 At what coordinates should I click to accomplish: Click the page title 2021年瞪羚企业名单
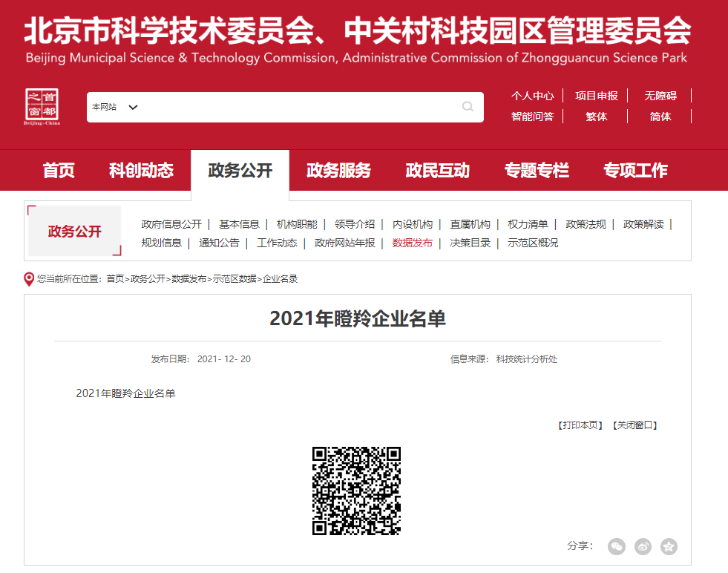[x=358, y=319]
